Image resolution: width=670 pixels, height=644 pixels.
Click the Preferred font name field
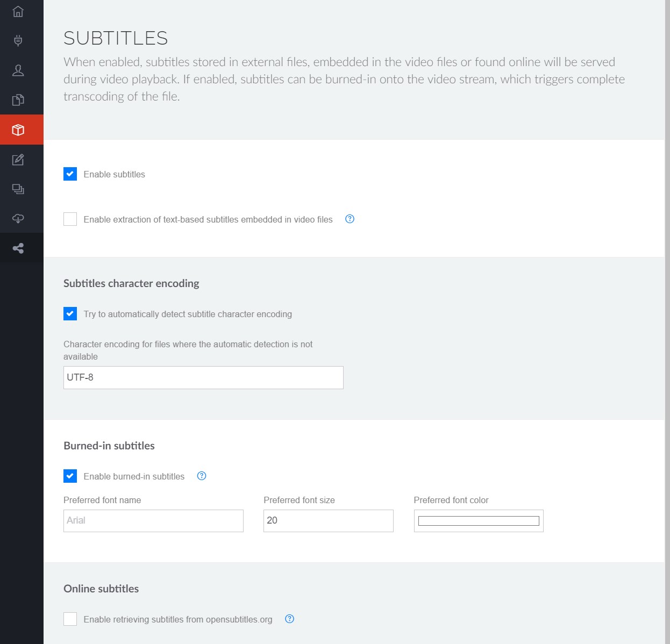(153, 521)
